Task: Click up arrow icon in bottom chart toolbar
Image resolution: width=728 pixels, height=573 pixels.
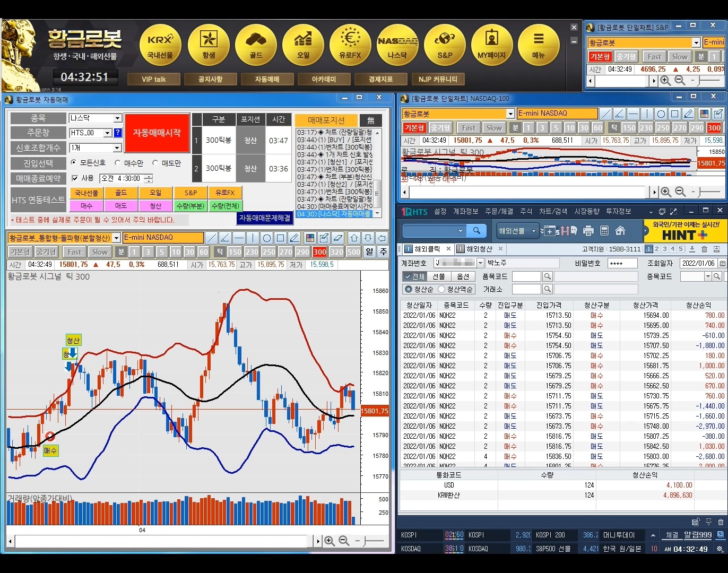Action: click(354, 238)
